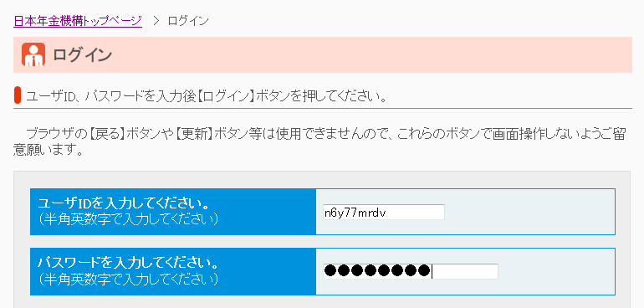This screenshot has height=308, width=644.
Task: Click the 半角英数字 hint under password label
Action: 129,280
